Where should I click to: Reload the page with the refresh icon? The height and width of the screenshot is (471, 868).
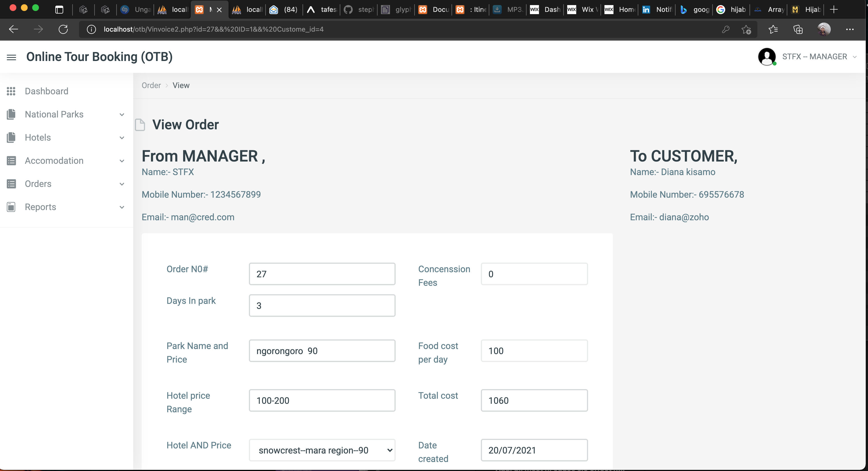click(63, 29)
